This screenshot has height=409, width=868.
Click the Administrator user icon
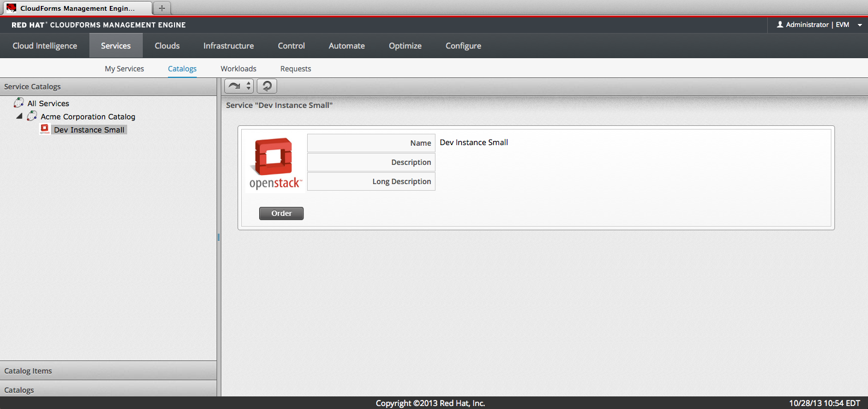(780, 25)
